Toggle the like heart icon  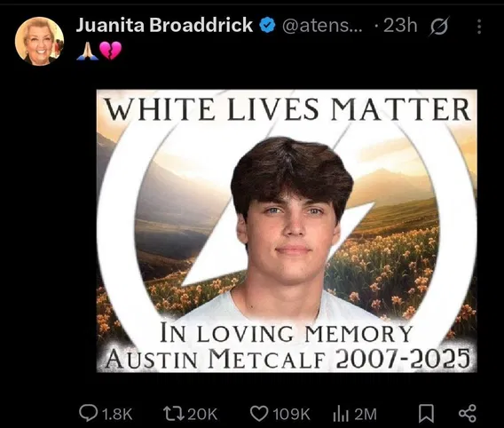[259, 414]
